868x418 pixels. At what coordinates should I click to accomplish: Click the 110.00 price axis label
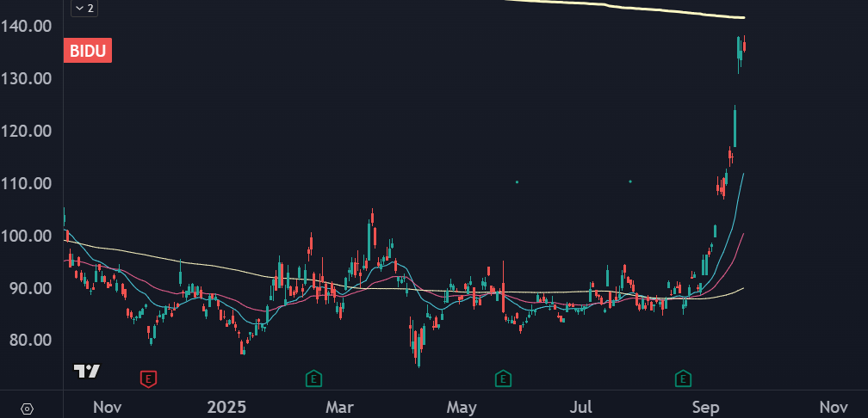point(27,183)
